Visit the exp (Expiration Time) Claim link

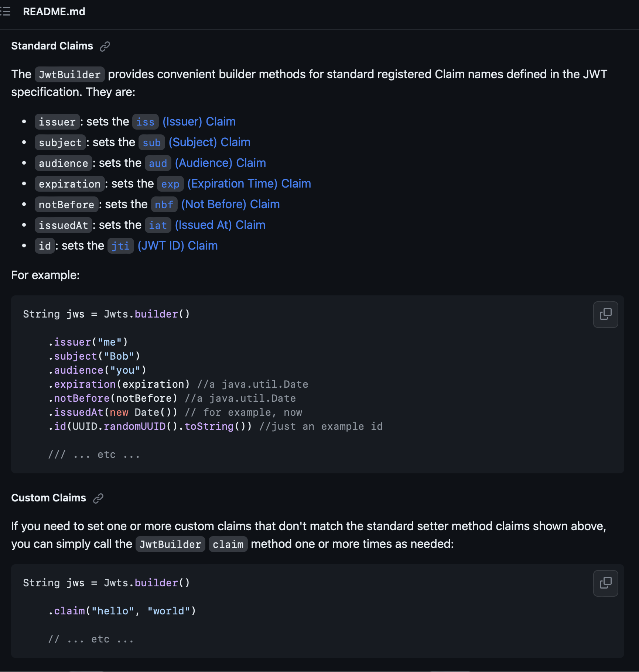click(234, 184)
